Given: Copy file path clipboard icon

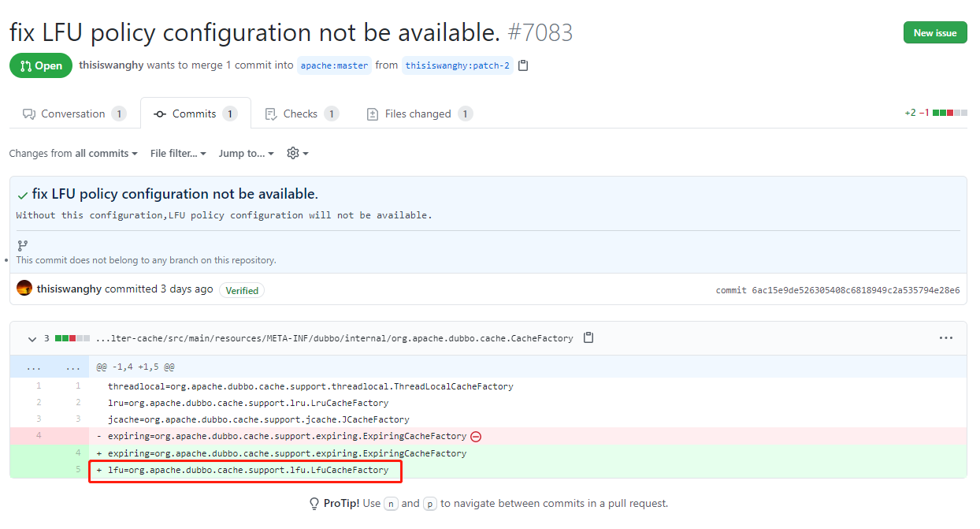Looking at the screenshot, I should (588, 337).
